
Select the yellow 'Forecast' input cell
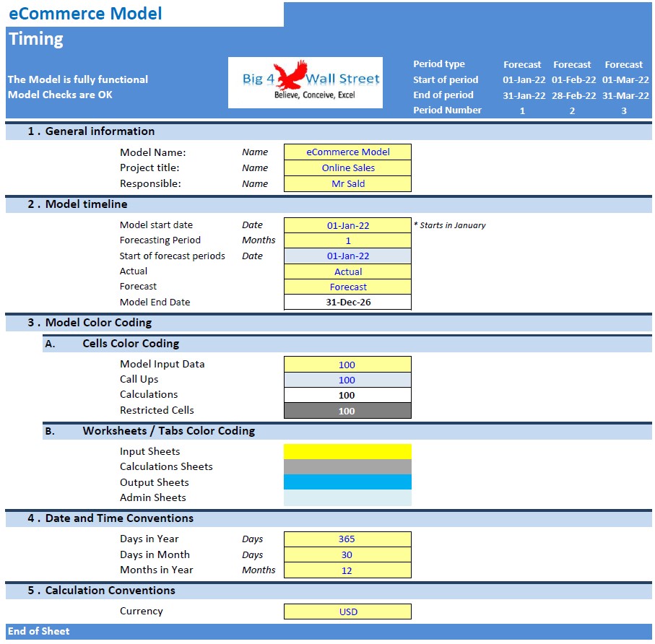(347, 287)
